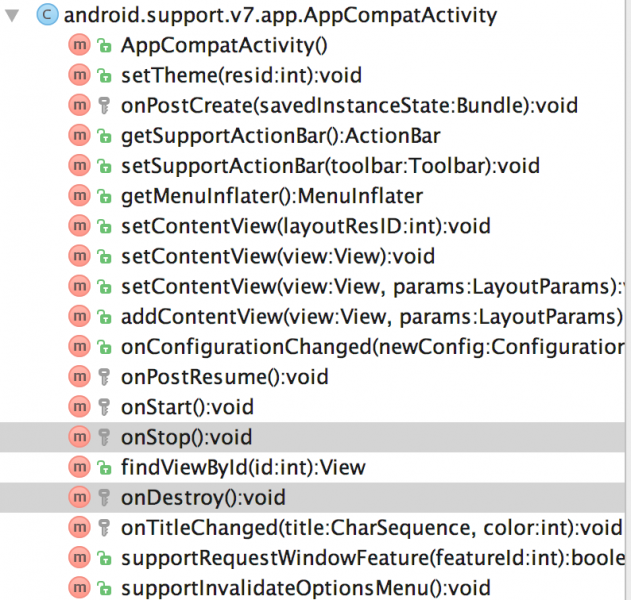
Task: Click method icon of supportInvalidateOptionsMenu row
Action: [x=79, y=588]
